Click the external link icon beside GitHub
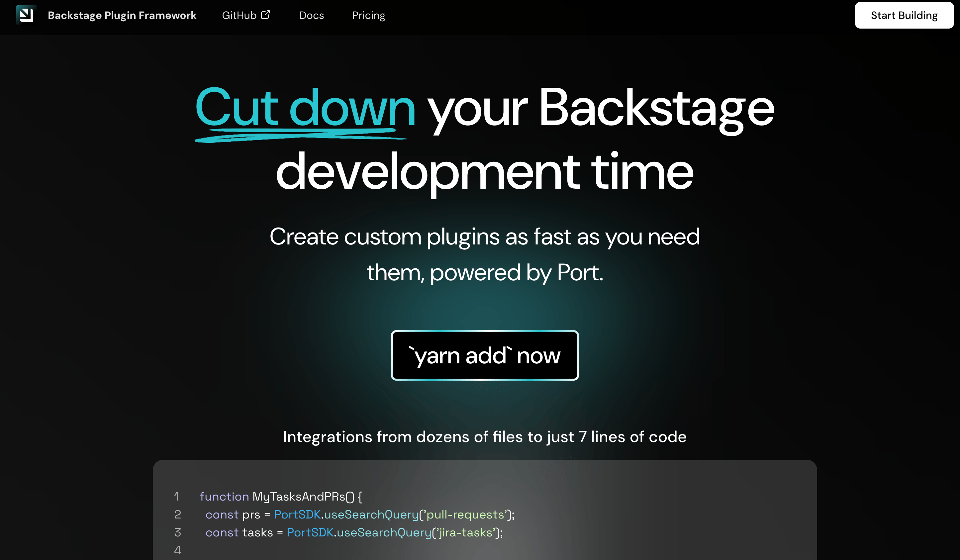 tap(265, 15)
